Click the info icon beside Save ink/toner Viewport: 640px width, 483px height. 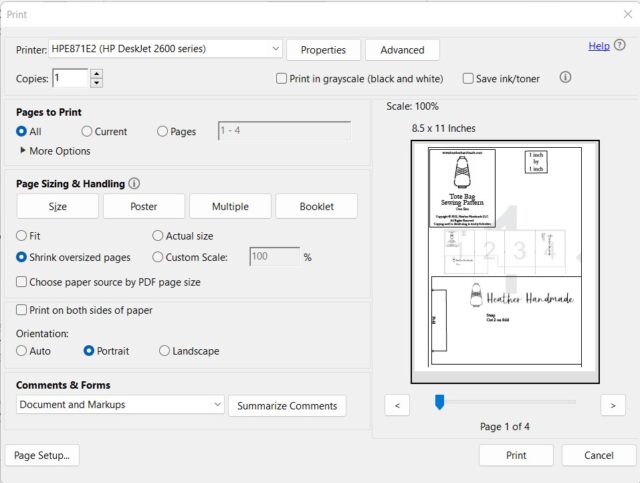pyautogui.click(x=565, y=77)
